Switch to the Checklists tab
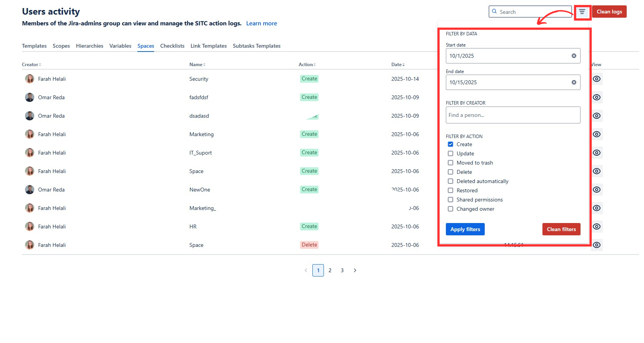This screenshot has height=343, width=644. pyautogui.click(x=172, y=46)
